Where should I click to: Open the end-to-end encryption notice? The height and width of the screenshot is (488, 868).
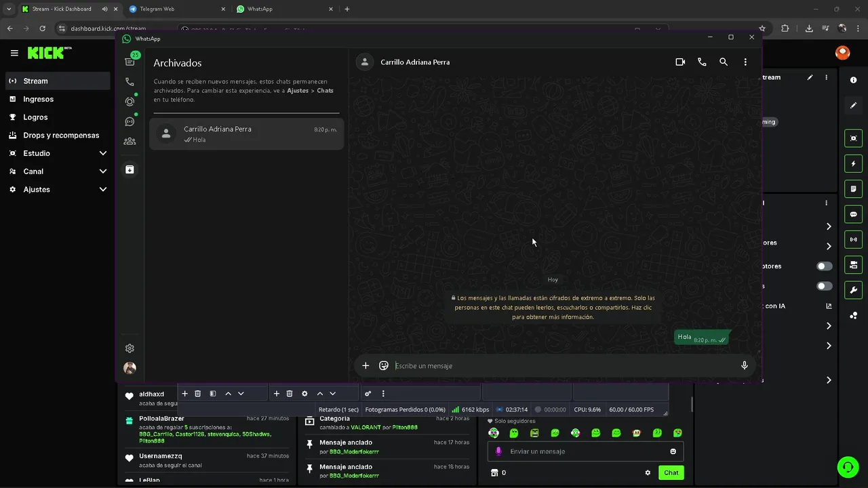click(553, 307)
